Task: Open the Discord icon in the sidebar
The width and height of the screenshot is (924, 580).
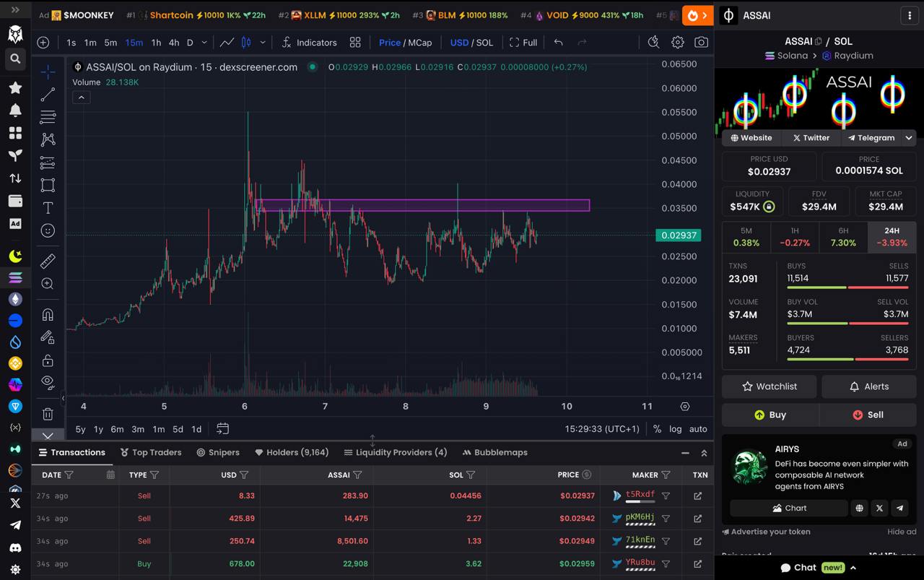Action: click(15, 547)
